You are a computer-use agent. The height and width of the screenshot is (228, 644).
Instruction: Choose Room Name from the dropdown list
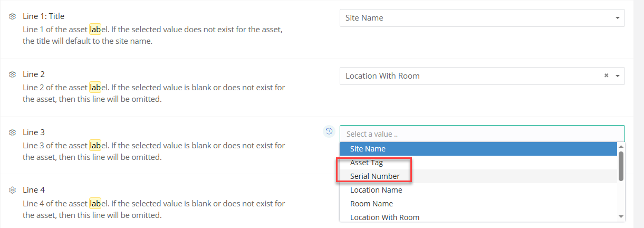478,204
